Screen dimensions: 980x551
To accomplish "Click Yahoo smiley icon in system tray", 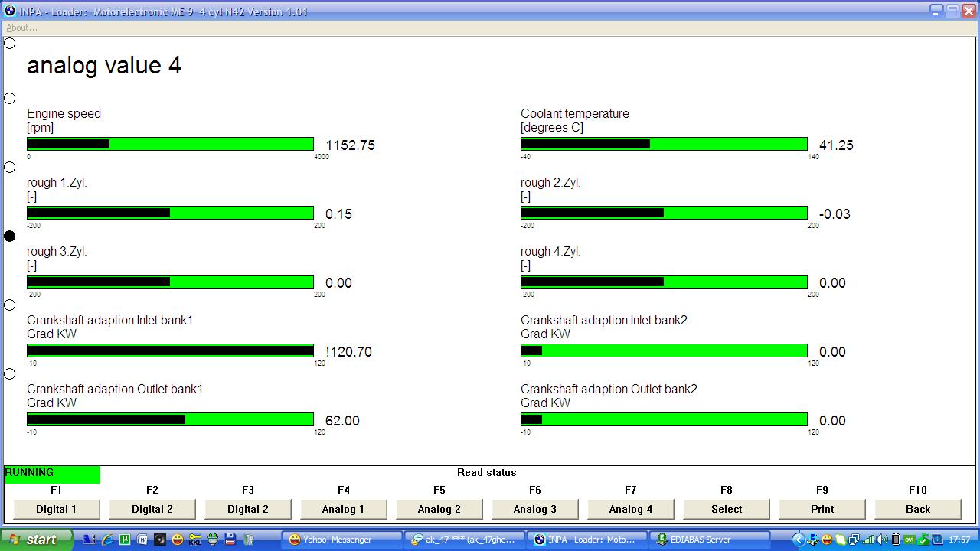I will (827, 540).
